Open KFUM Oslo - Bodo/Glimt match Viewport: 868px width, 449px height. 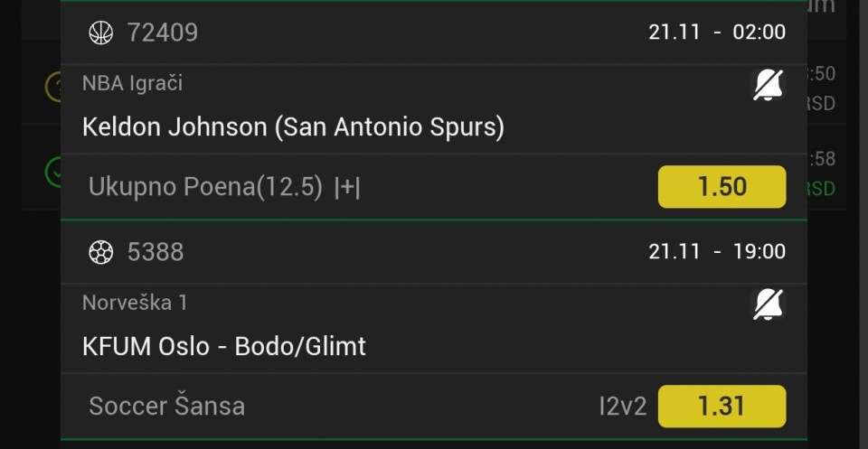[224, 346]
